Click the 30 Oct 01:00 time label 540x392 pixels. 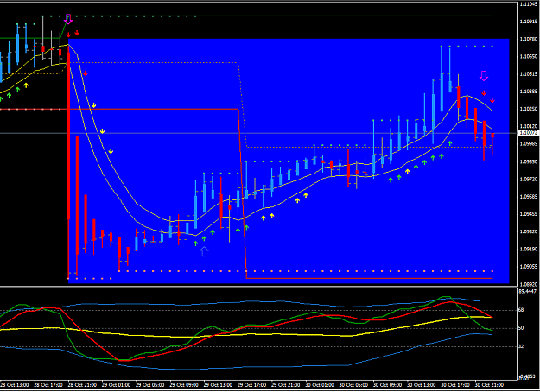click(x=320, y=385)
